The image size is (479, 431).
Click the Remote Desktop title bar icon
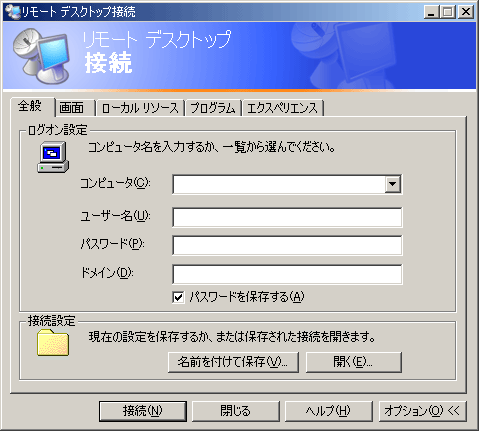click(x=13, y=12)
